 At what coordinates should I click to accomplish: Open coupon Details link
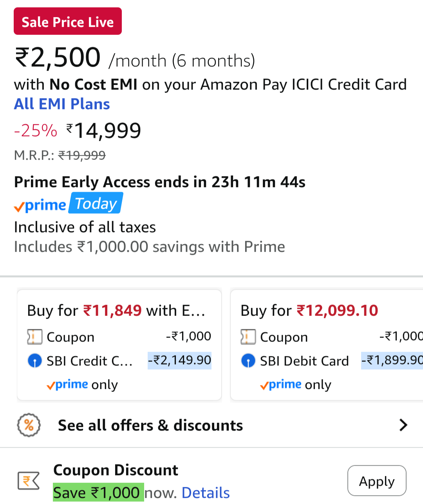(206, 493)
